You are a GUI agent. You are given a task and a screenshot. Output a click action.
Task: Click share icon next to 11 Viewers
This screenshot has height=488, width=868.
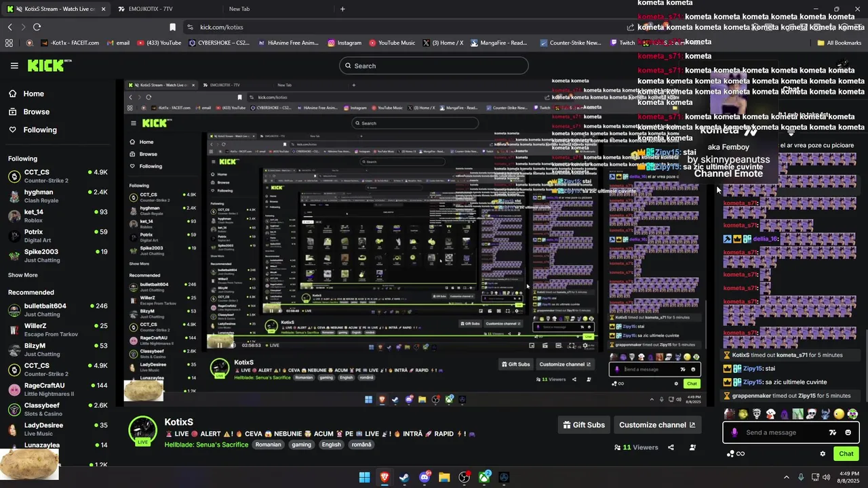click(x=671, y=447)
